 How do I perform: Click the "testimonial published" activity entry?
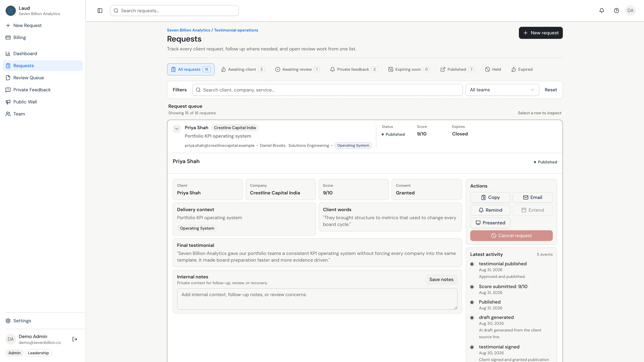pos(502,264)
